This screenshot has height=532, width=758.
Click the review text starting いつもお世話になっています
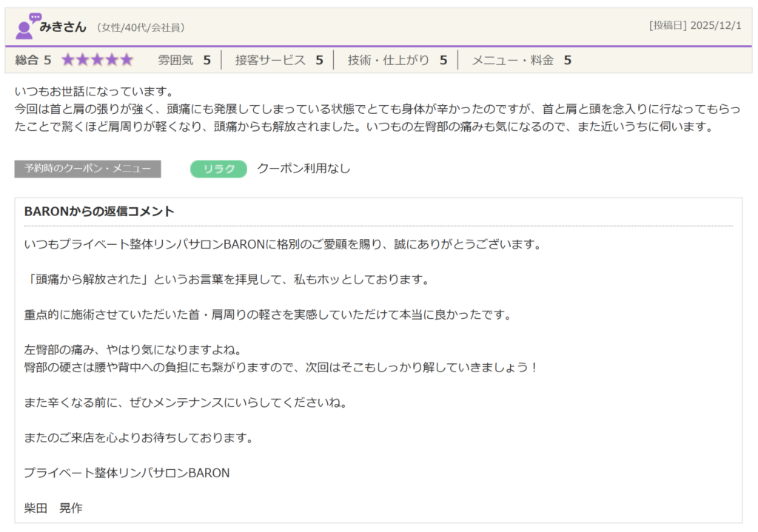point(93,92)
